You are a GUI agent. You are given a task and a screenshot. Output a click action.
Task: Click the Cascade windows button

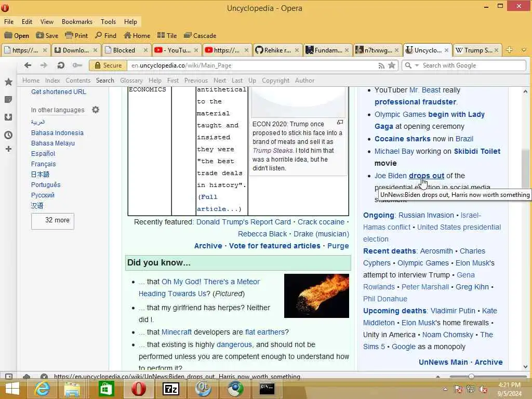[x=200, y=36]
